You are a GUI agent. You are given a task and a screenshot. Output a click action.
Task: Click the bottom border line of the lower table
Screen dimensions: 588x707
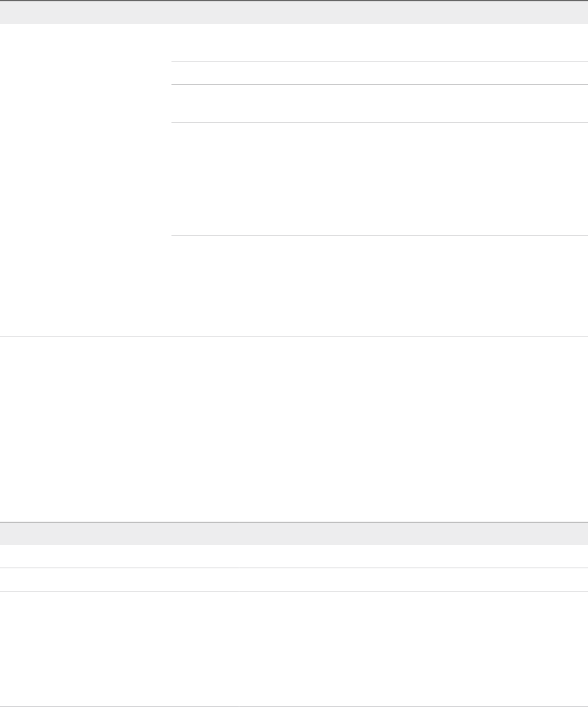click(294, 706)
